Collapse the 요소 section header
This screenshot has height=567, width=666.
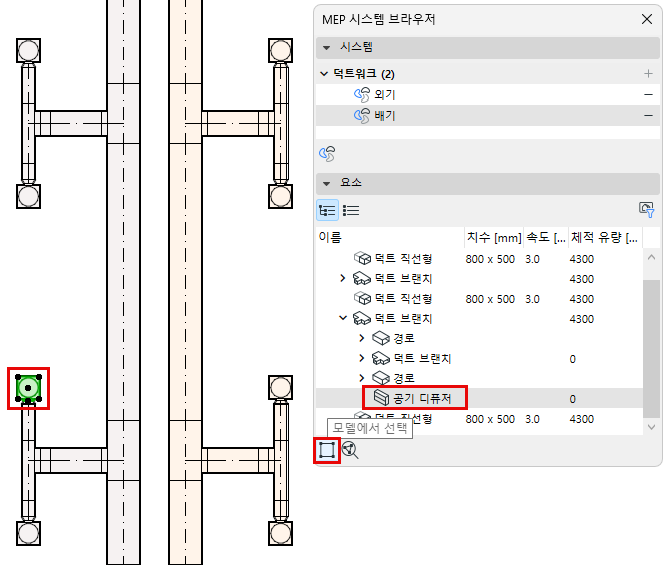pyautogui.click(x=327, y=183)
